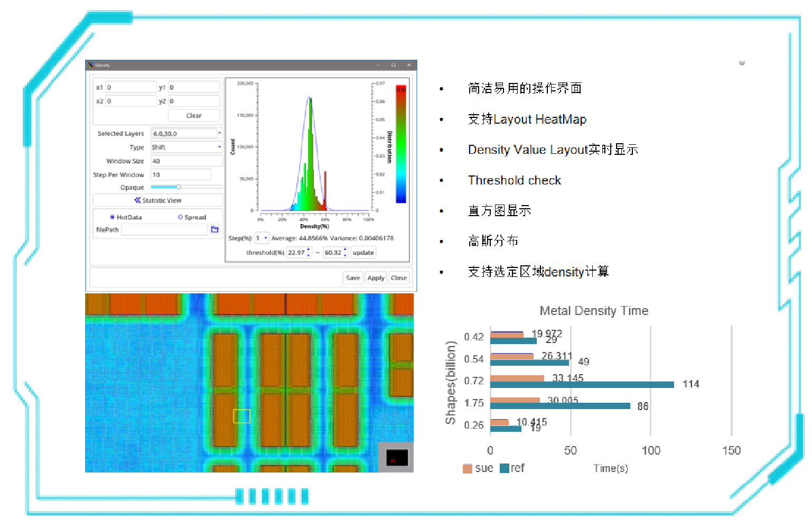Screen dimensions: 812x528
Task: Open the Selected Layers dropdown
Action: coord(219,133)
